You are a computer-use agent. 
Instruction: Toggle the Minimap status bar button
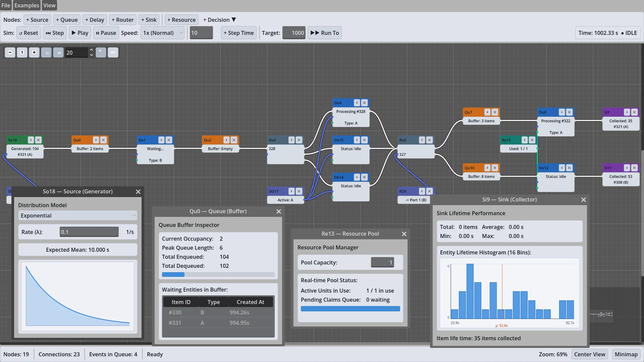pyautogui.click(x=626, y=354)
